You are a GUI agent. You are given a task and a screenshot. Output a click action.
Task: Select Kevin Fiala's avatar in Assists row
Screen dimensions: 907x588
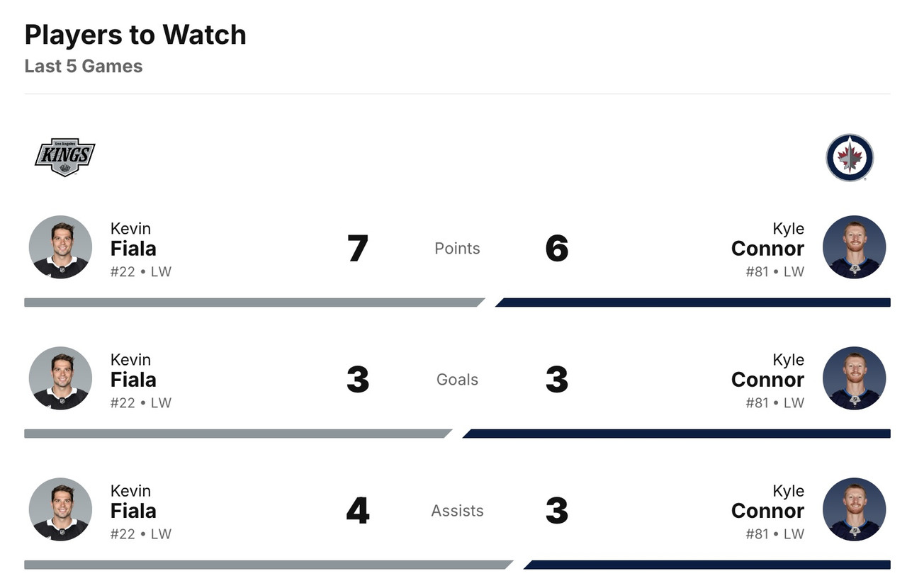click(60, 509)
